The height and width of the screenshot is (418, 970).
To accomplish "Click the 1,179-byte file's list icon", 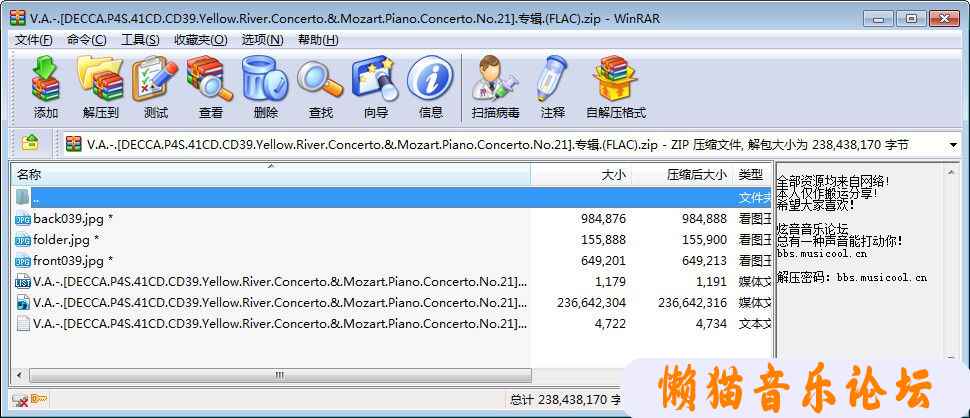I will click(23, 282).
